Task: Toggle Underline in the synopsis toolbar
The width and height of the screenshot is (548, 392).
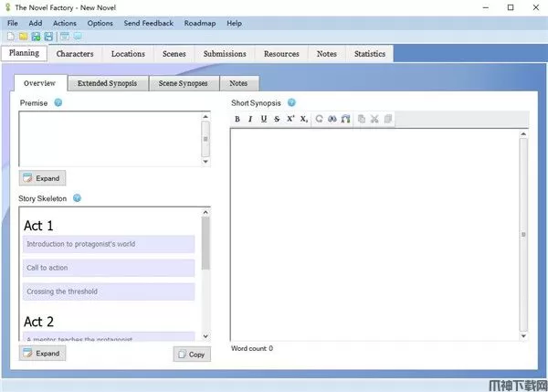Action: 264,120
